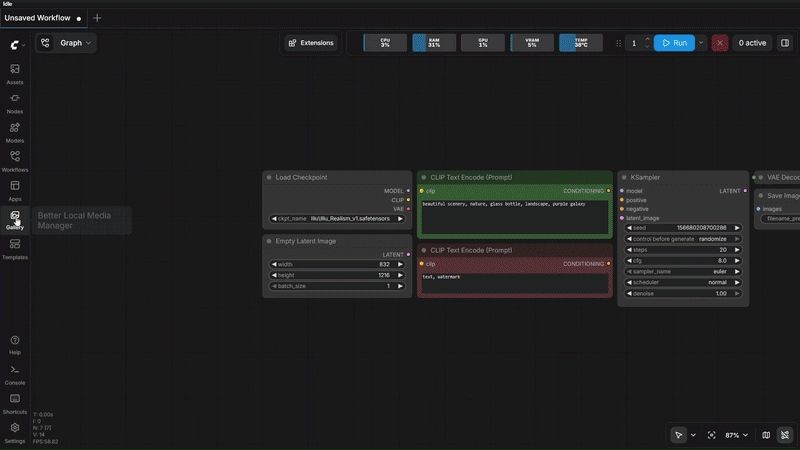This screenshot has width=800, height=450.
Task: Collapse the Load Checkpoint node dot
Action: 269,178
